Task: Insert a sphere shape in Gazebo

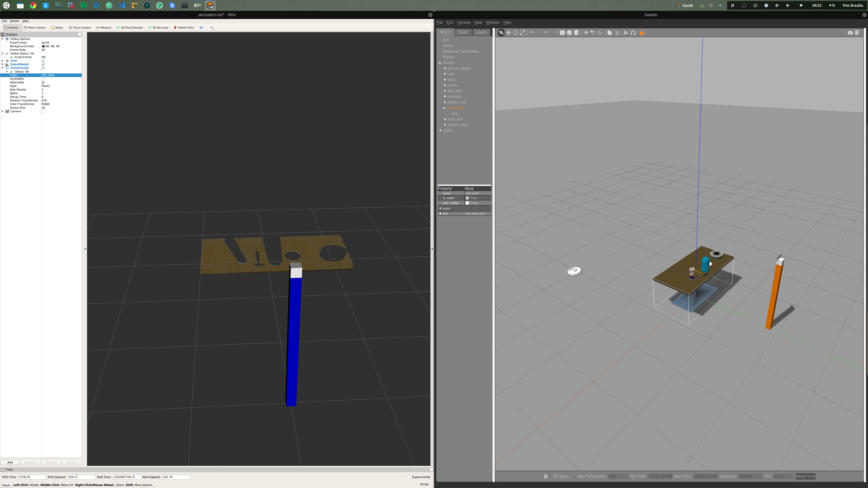Action: [x=569, y=33]
